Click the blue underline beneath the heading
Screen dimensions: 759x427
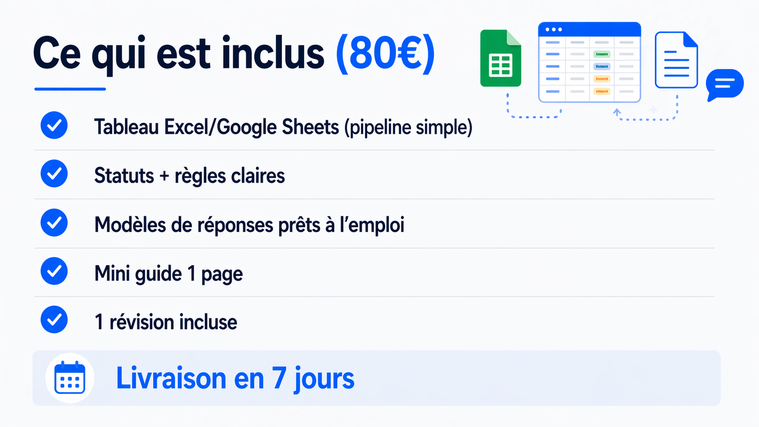point(69,90)
